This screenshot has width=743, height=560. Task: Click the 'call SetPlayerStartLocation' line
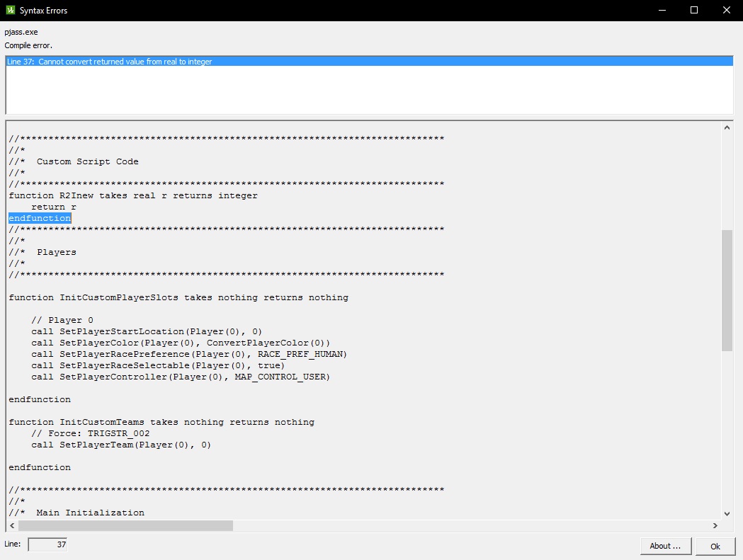tap(147, 331)
